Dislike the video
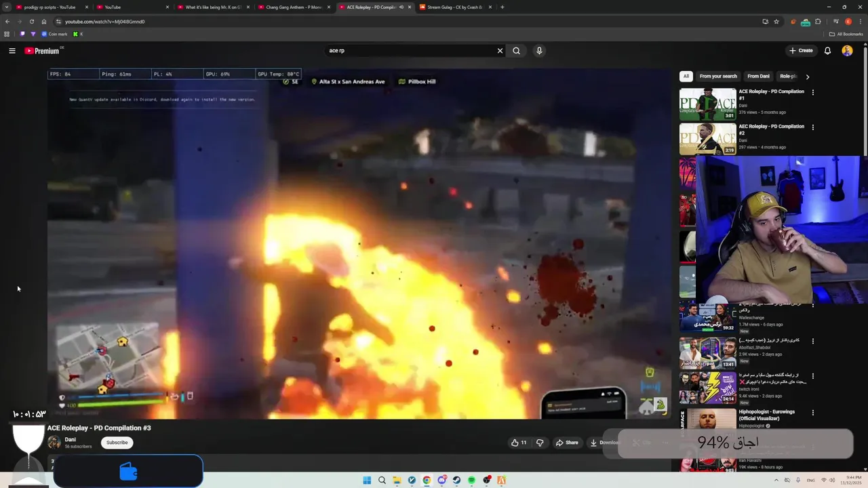Screen dimensions: 868x488 click(x=540, y=443)
